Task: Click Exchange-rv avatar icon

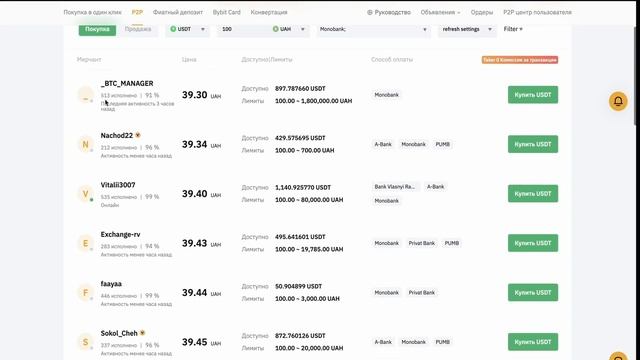Action: tap(85, 243)
